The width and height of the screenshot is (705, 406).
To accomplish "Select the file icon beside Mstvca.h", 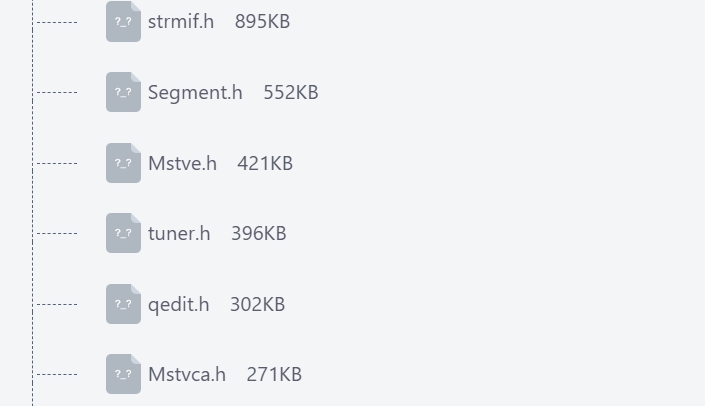I will (x=123, y=374).
